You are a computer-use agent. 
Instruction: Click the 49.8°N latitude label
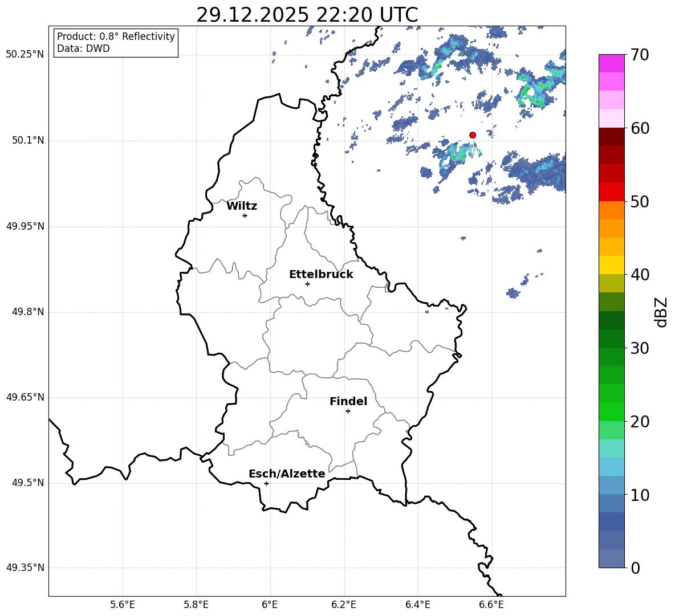tap(27, 312)
